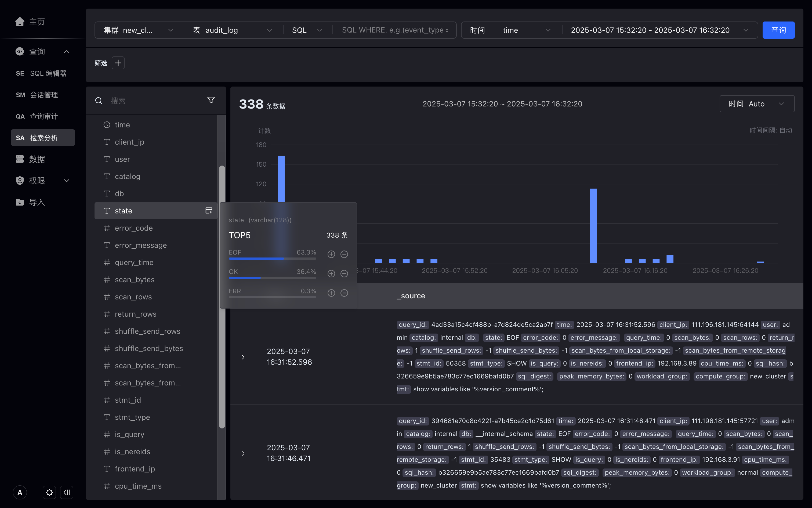The height and width of the screenshot is (508, 812).
Task: Select the time field
Action: point(156,125)
